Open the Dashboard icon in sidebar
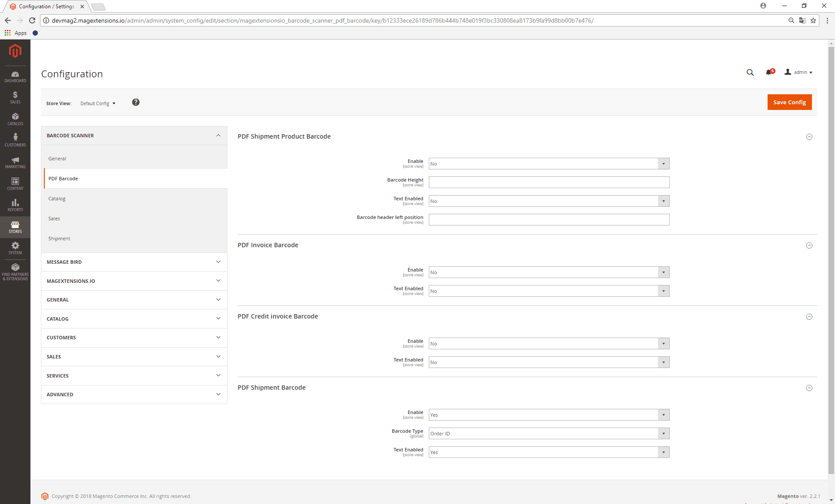The image size is (835, 504). pyautogui.click(x=15, y=76)
